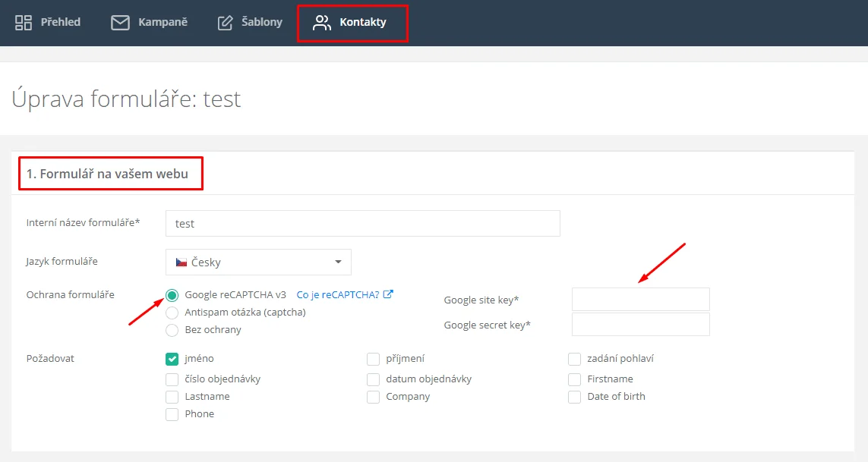
Task: Click the external link icon beside reCAPTCHA help
Action: pyautogui.click(x=388, y=294)
